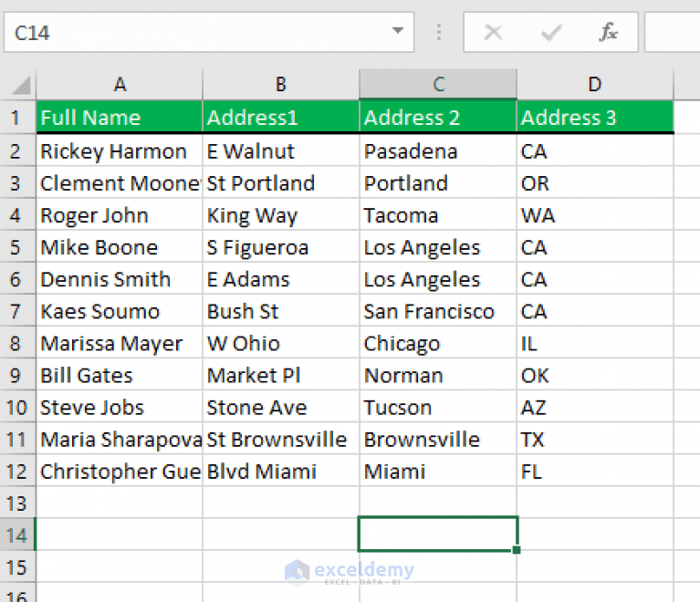Viewport: 700px width, 602px height.
Task: Click the FL state cell
Action: [595, 471]
